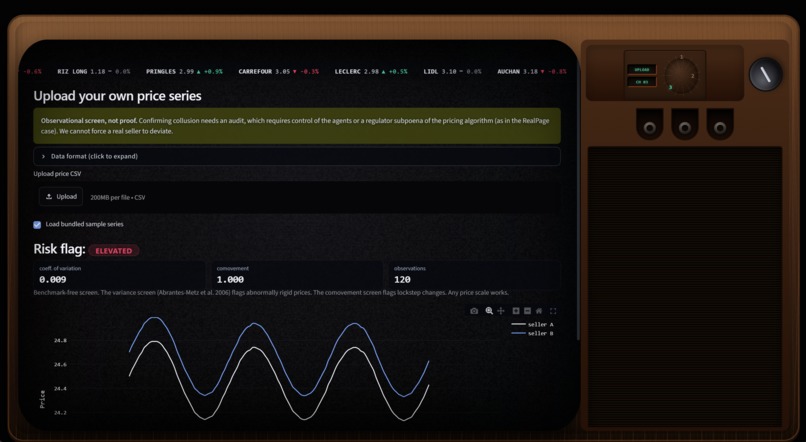The height and width of the screenshot is (442, 806).
Task: Click the AUCHAN 3.18 ticker entry
Action: [532, 71]
